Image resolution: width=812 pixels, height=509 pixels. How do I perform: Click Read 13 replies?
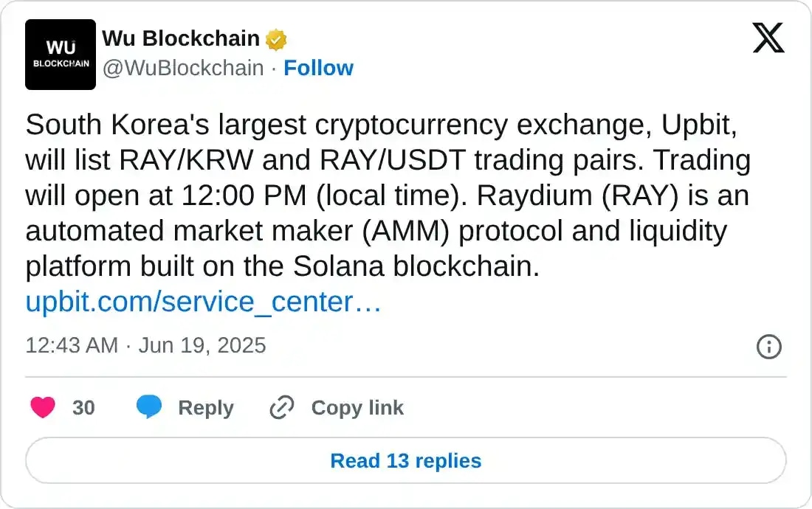[x=405, y=461]
